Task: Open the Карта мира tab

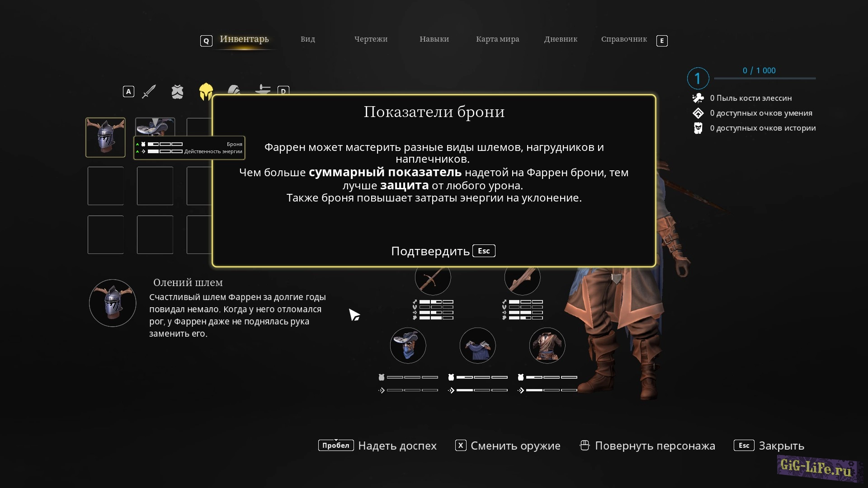Action: click(x=497, y=39)
